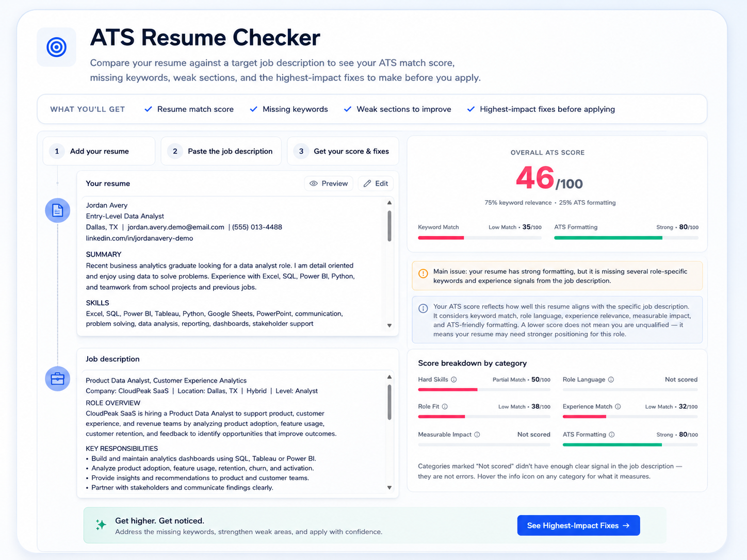
Task: Click the Score breakdown by category heading
Action: (472, 363)
